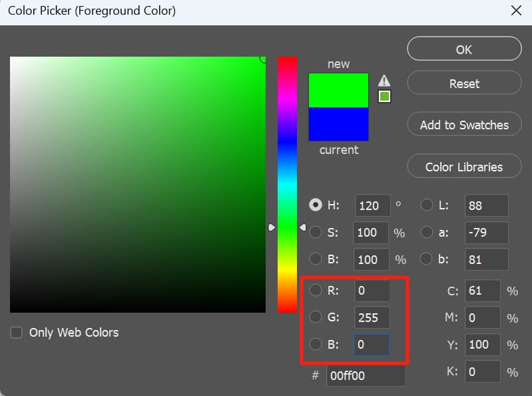Screen dimensions: 532x396
Task: Click the vertical hue spectrum slider
Action: (287, 185)
